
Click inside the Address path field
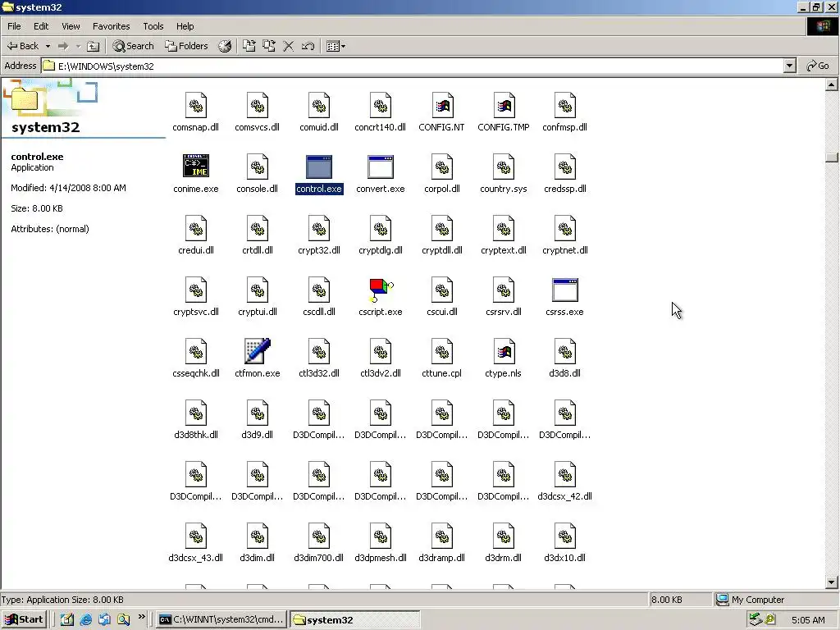pyautogui.click(x=413, y=66)
